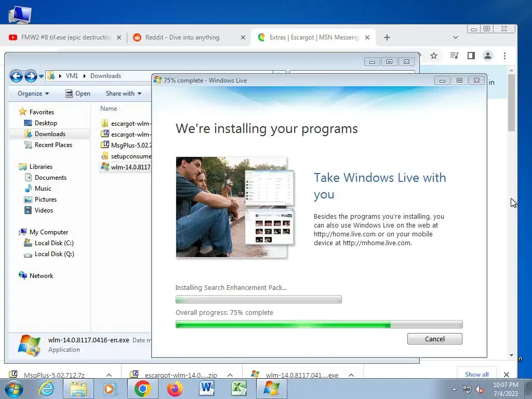The image size is (532, 399).
Task: Close the YouTube tab
Action: point(119,37)
